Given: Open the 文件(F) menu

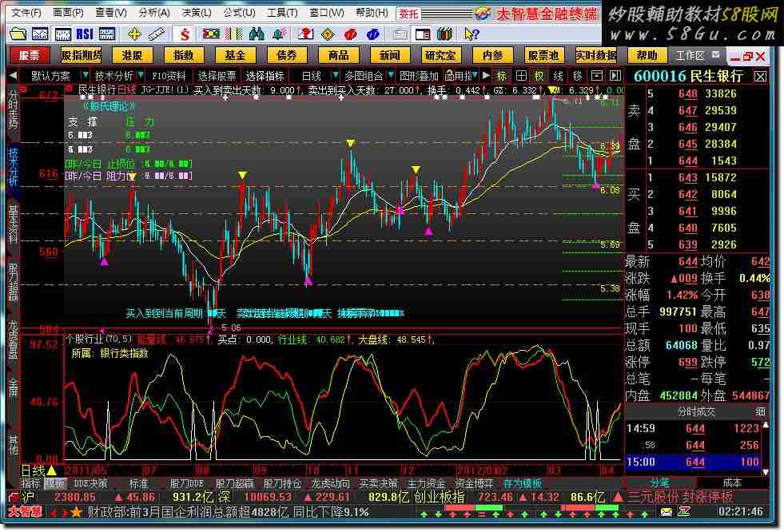Looking at the screenshot, I should pos(26,13).
